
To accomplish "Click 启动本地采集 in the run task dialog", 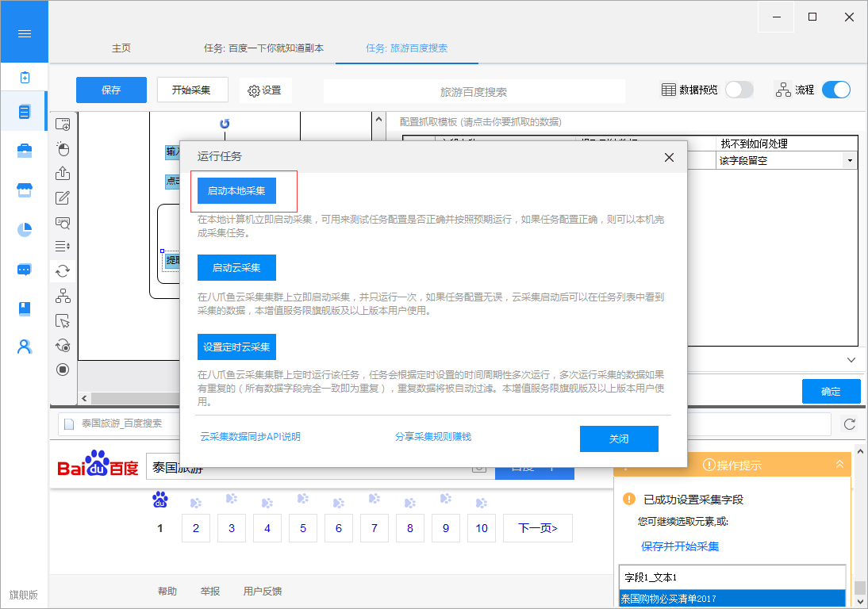I will point(236,191).
